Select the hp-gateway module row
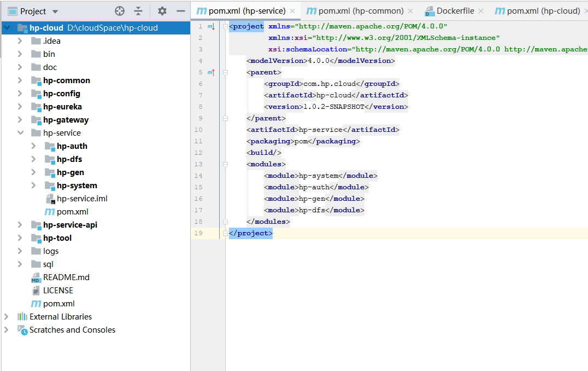The height and width of the screenshot is (371, 588). click(96, 120)
